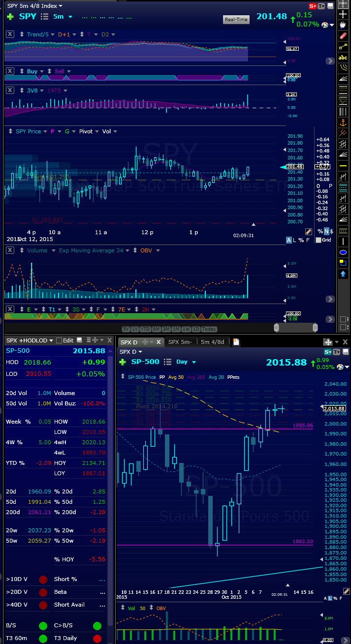Select the orange anchor tool
The image size is (351, 644).
tap(343, 123)
